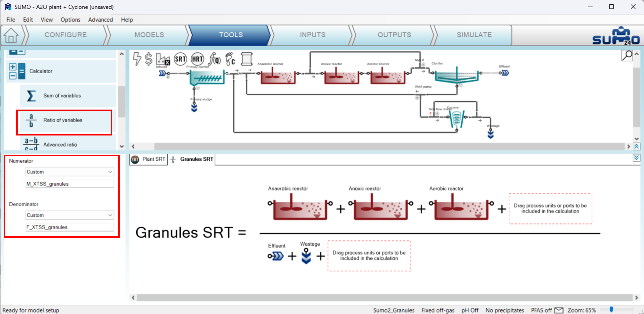The height and width of the screenshot is (314, 644).
Task: Click the magnifier search icon on canvas
Action: coord(627,55)
